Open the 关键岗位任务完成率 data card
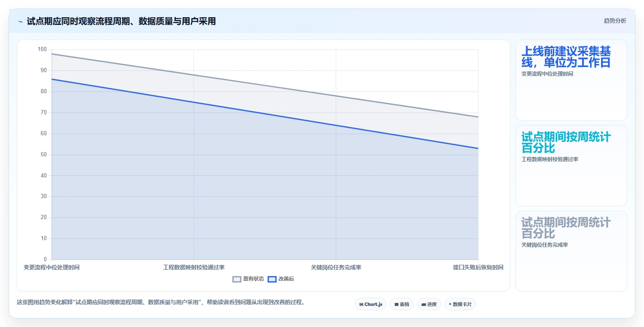Image resolution: width=644 pixels, height=327 pixels. coord(571,251)
